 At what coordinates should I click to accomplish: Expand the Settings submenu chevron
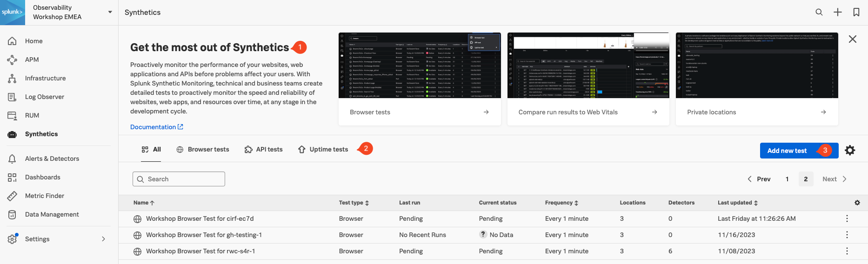point(103,239)
